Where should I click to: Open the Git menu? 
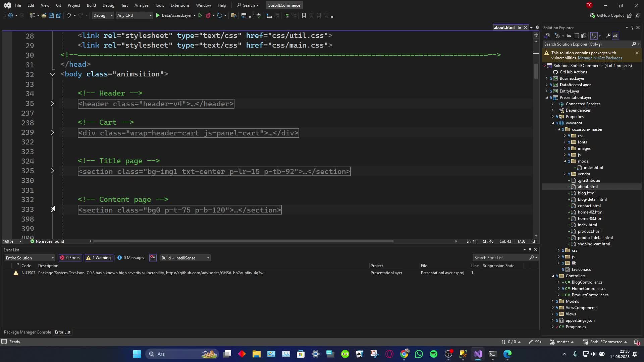coord(58,5)
